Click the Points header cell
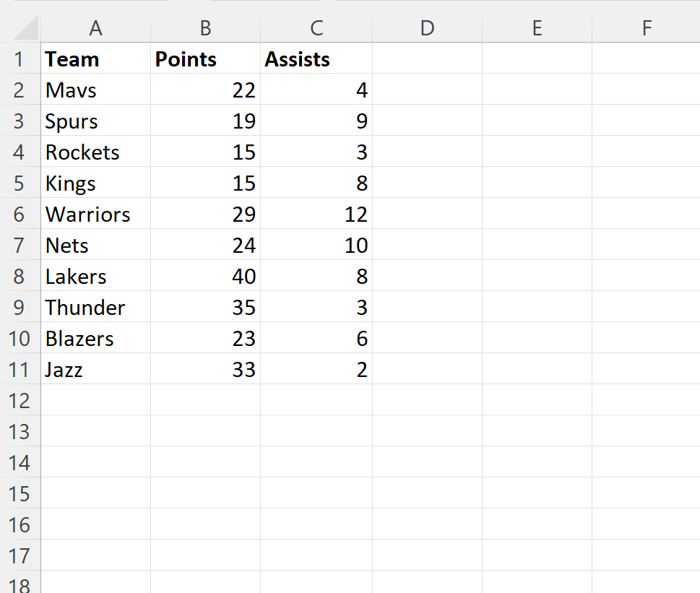Image resolution: width=700 pixels, height=593 pixels. tap(205, 59)
